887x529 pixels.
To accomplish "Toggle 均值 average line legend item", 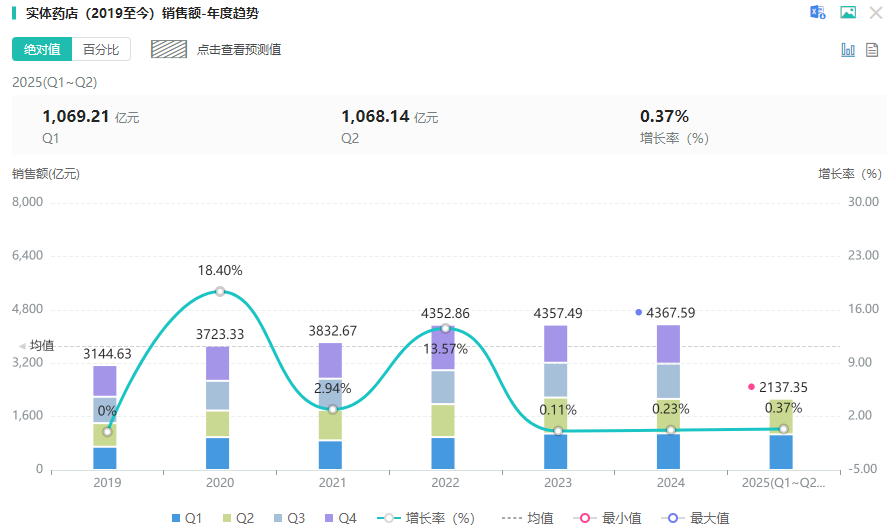I will (x=527, y=518).
